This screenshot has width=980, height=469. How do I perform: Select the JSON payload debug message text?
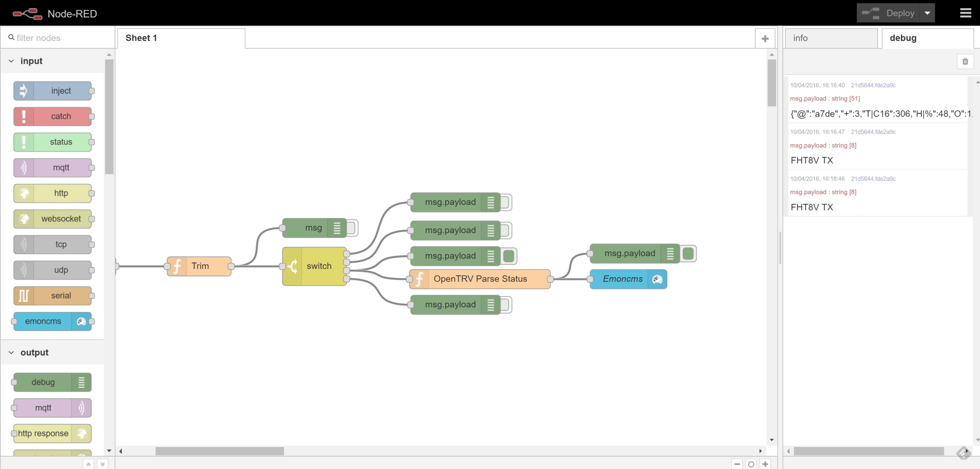[882, 114]
